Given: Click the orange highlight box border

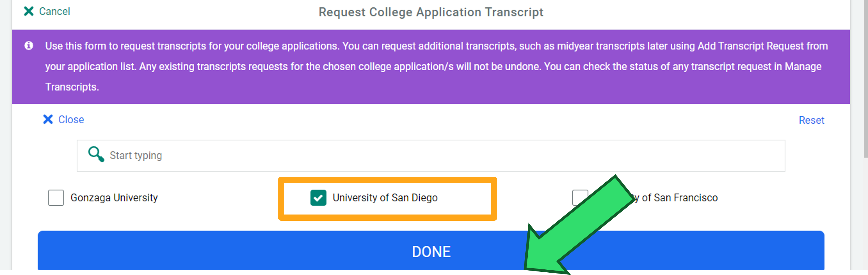Looking at the screenshot, I should point(387,180).
